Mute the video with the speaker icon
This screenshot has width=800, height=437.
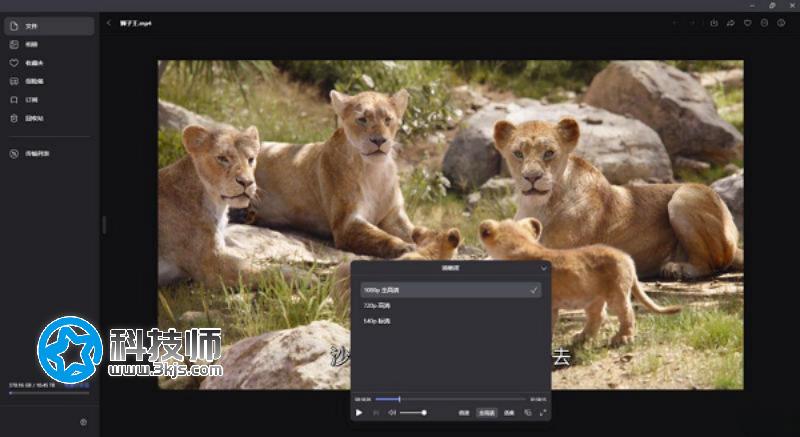click(392, 413)
